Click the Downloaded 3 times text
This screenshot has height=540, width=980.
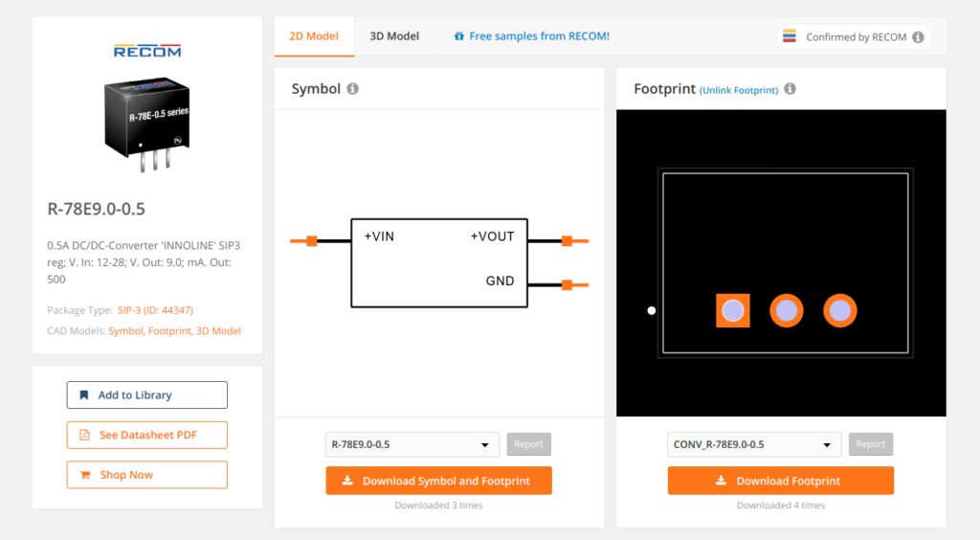[438, 505]
